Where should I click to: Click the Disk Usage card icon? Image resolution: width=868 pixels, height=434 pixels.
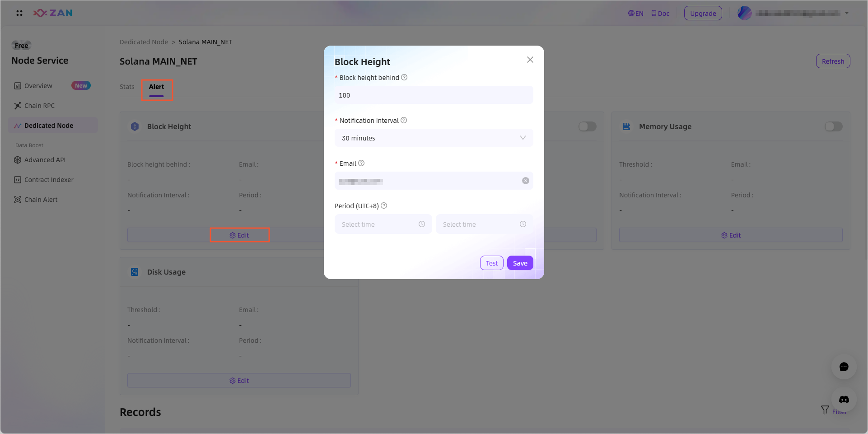tap(135, 272)
